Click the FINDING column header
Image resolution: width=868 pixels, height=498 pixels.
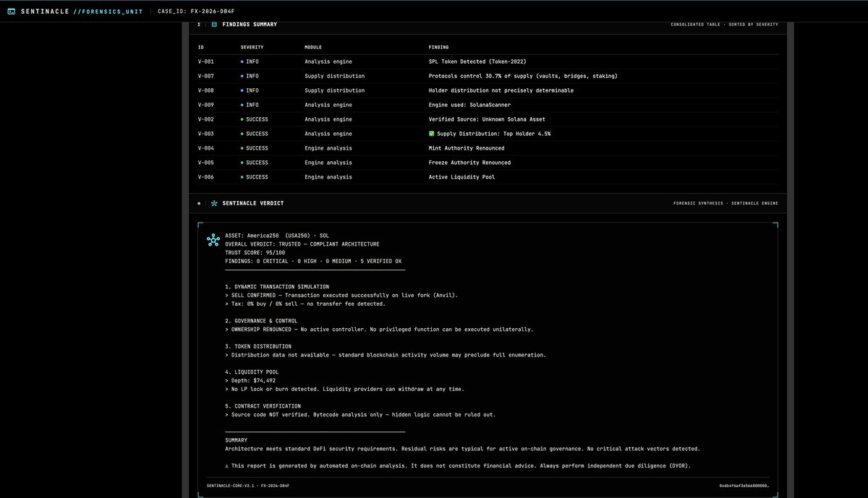[439, 47]
